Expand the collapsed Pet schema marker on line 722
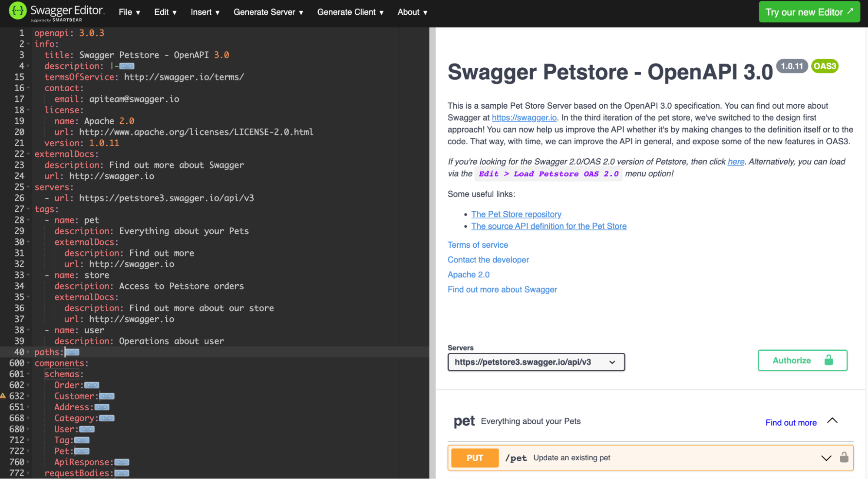868x479 pixels. [83, 451]
